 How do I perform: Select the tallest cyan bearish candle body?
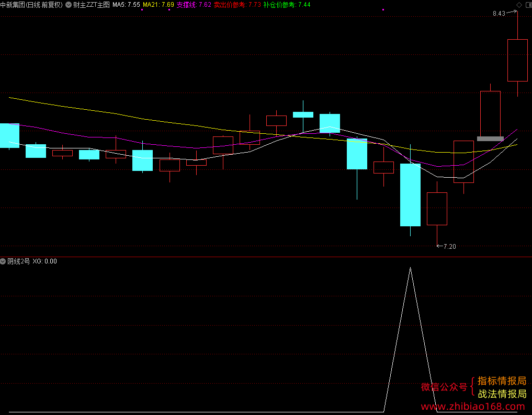(x=410, y=195)
